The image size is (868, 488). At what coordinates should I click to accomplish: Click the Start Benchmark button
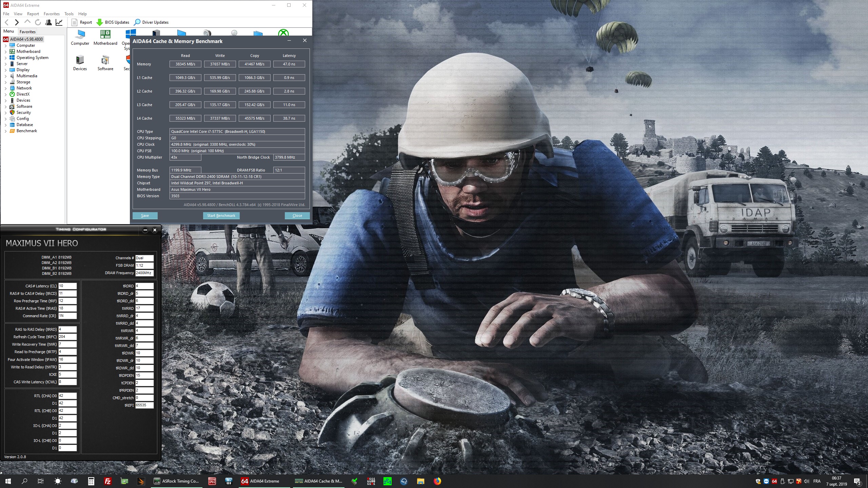[x=221, y=216]
